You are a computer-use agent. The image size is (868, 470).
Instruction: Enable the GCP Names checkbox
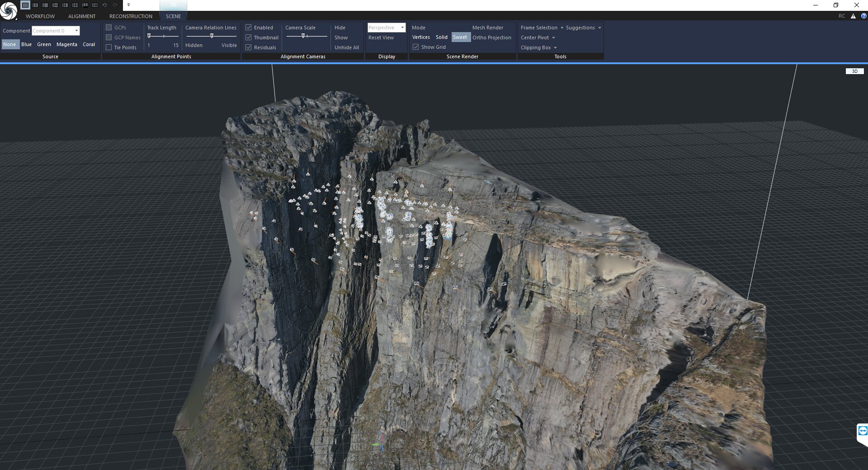coord(108,38)
